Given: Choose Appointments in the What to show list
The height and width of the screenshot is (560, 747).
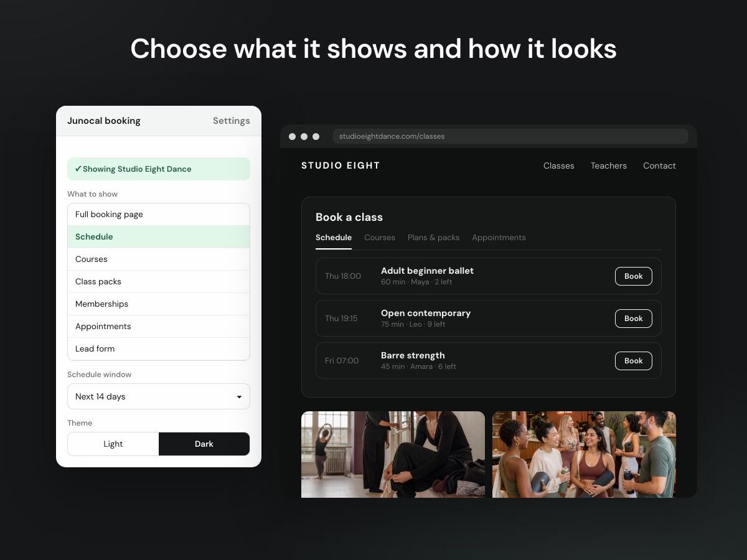Looking at the screenshot, I should click(x=159, y=327).
